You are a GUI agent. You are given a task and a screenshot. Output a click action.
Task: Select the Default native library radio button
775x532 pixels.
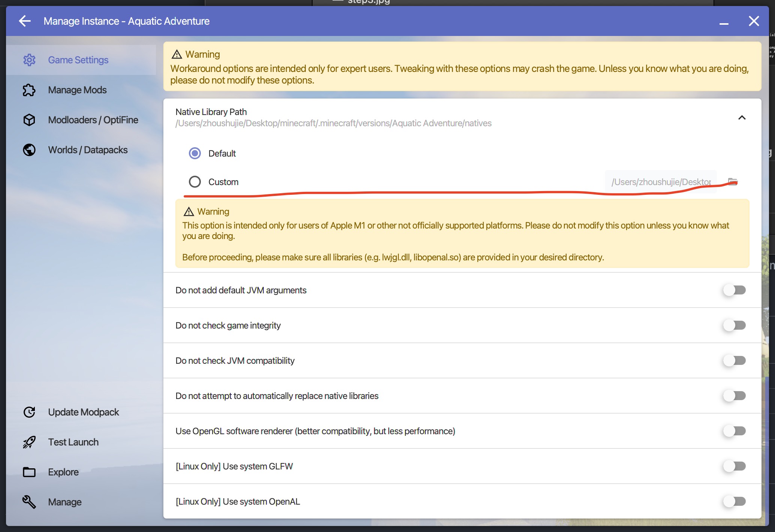(195, 153)
